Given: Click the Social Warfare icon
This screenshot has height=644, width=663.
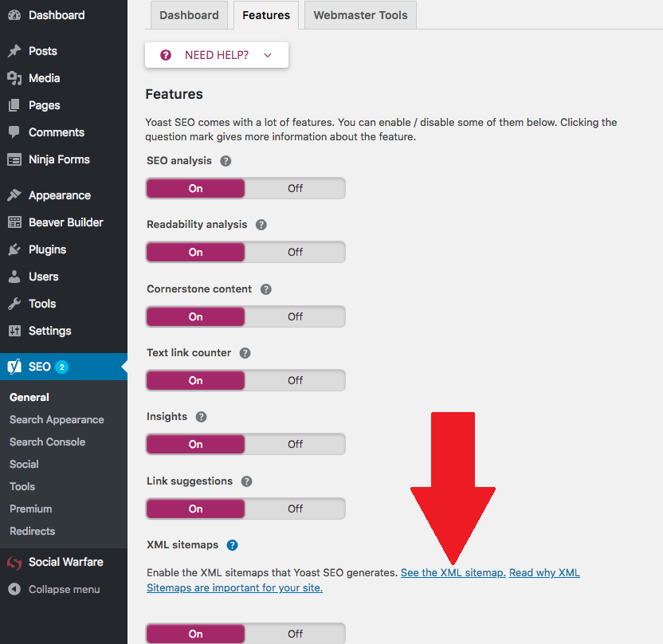Looking at the screenshot, I should [x=14, y=562].
